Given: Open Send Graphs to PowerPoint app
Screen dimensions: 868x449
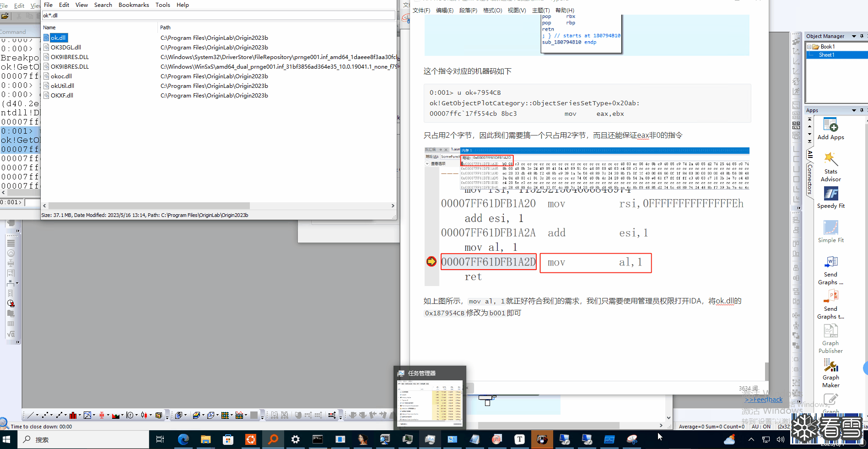Looking at the screenshot, I should click(830, 304).
